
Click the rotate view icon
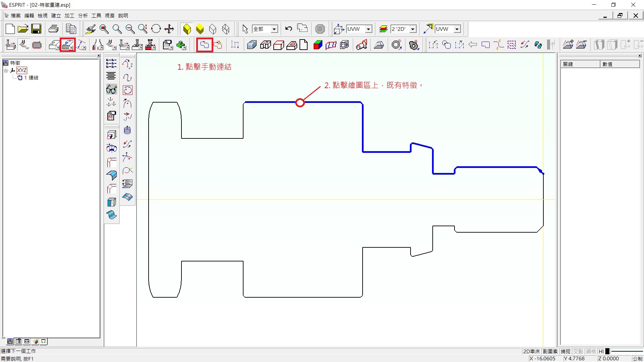click(x=156, y=29)
